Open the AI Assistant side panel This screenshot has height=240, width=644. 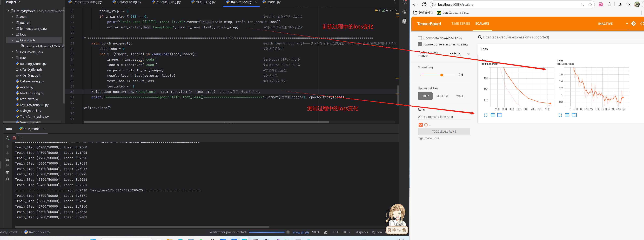[404, 12]
